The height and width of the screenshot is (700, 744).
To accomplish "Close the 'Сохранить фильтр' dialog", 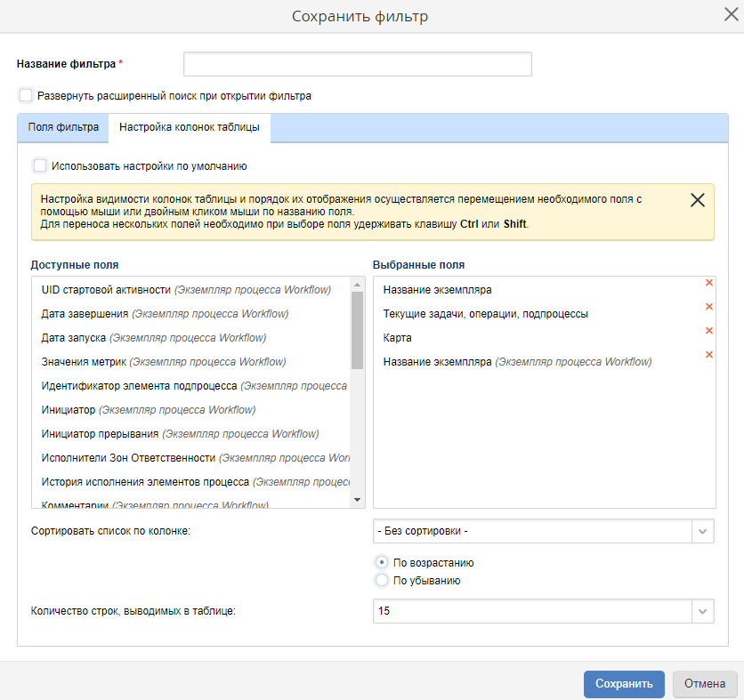I will click(x=730, y=12).
